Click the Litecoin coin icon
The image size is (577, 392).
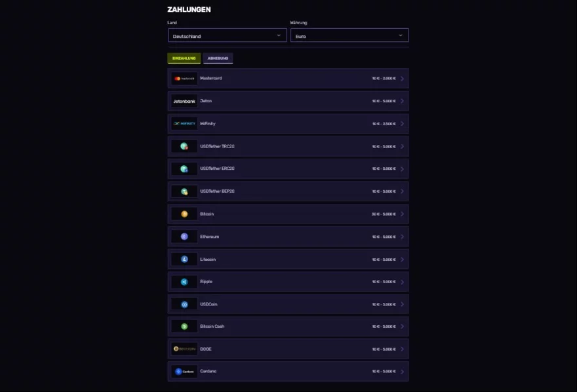point(184,259)
